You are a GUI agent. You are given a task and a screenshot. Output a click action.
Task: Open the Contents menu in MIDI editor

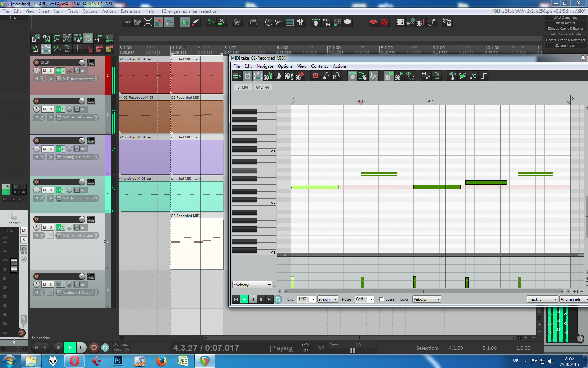click(320, 66)
